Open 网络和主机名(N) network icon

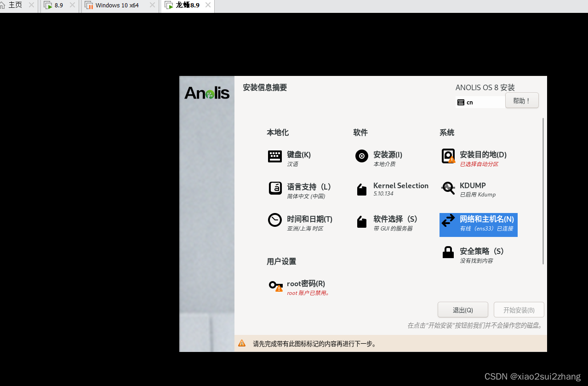(448, 222)
